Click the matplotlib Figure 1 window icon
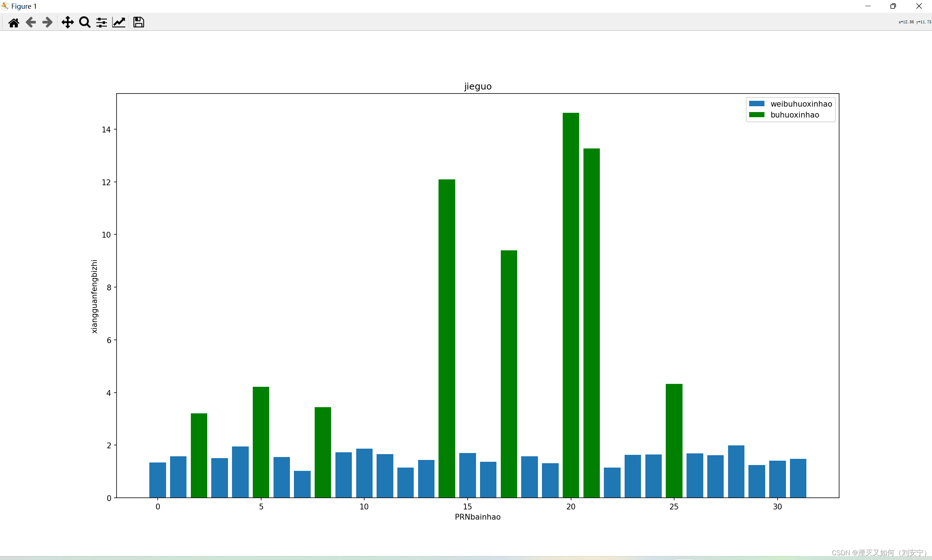 5,6
